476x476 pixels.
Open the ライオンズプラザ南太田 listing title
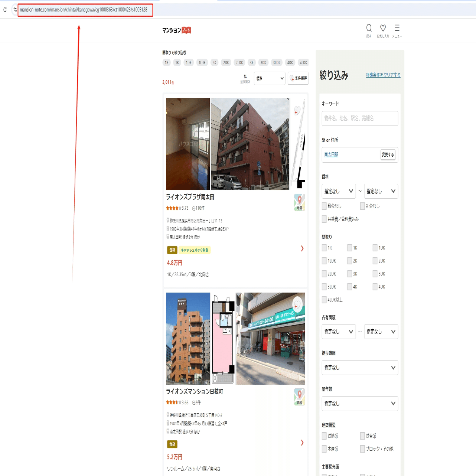pyautogui.click(x=190, y=197)
